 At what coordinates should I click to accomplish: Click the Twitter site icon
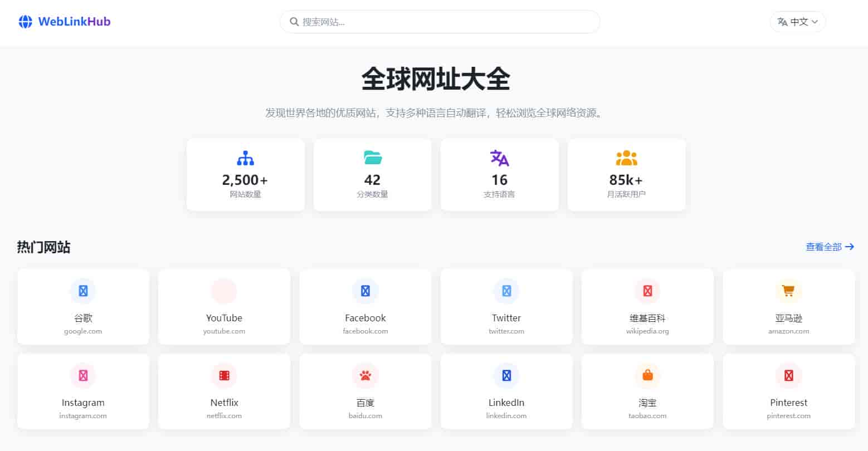506,291
